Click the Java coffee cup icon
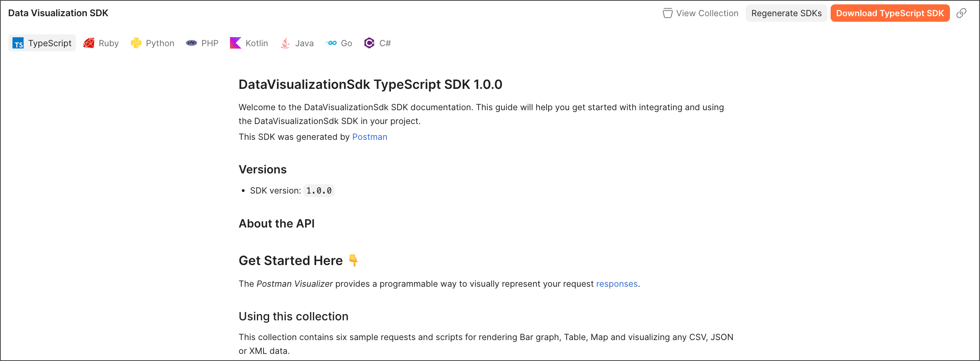The height and width of the screenshot is (361, 980). pos(285,43)
